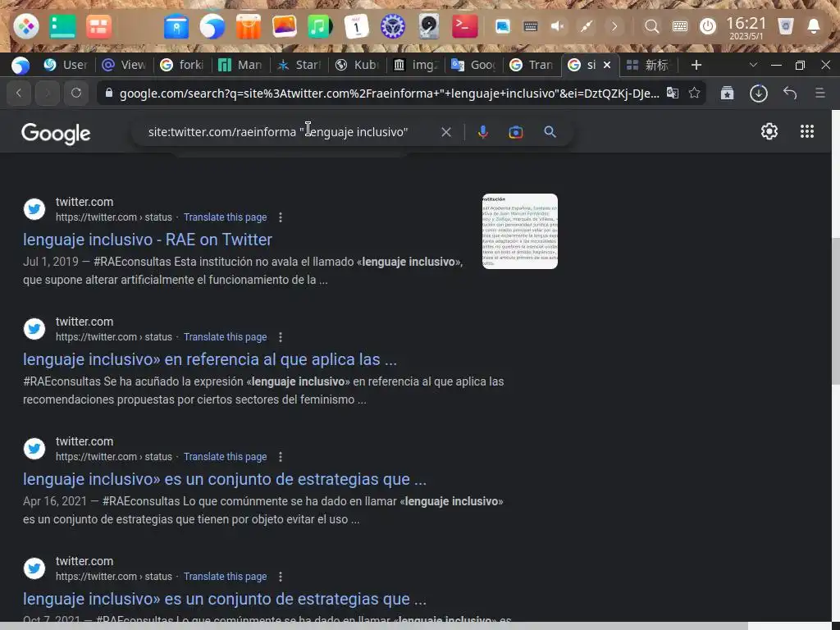Switch to the img2 tab
Viewport: 840px width, 630px height.
(416, 65)
